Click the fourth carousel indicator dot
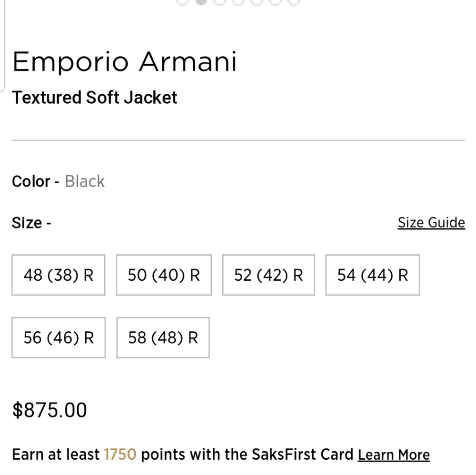This screenshot has height=475, width=476. [238, 1]
